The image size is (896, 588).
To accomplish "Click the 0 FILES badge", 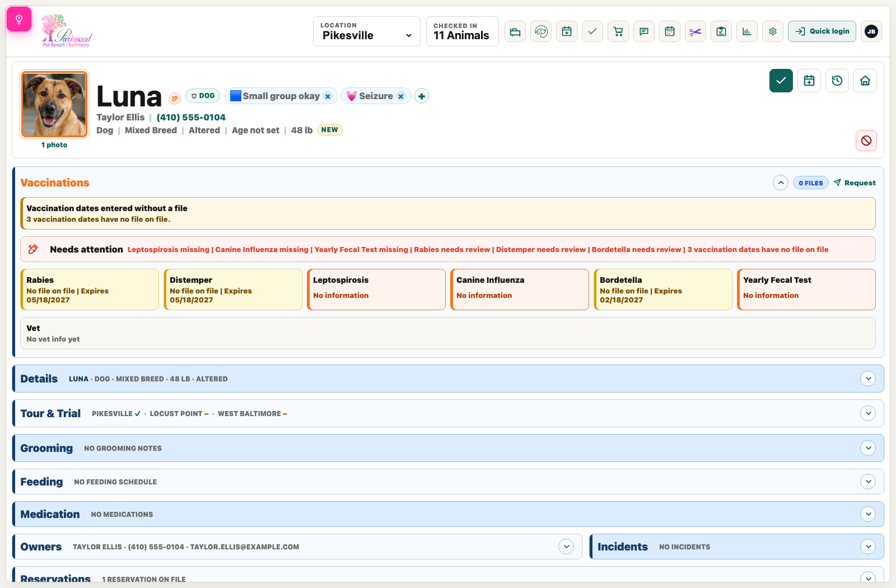I will tap(811, 183).
